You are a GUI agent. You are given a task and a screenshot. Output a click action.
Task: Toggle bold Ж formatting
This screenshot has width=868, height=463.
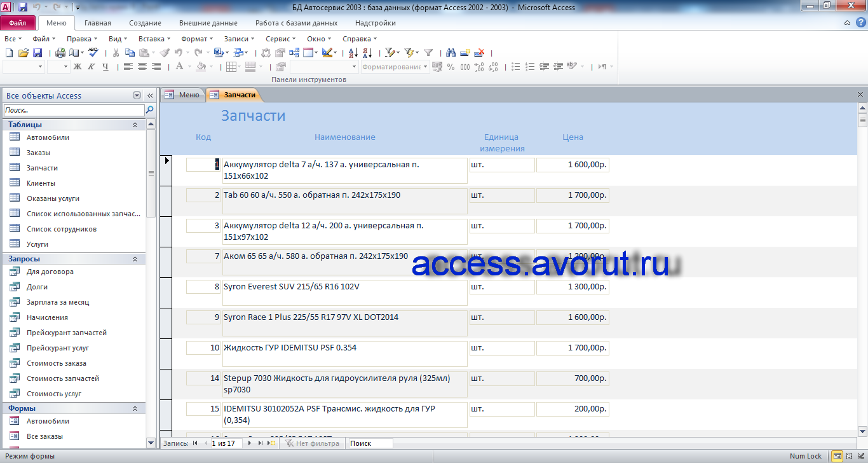click(78, 66)
